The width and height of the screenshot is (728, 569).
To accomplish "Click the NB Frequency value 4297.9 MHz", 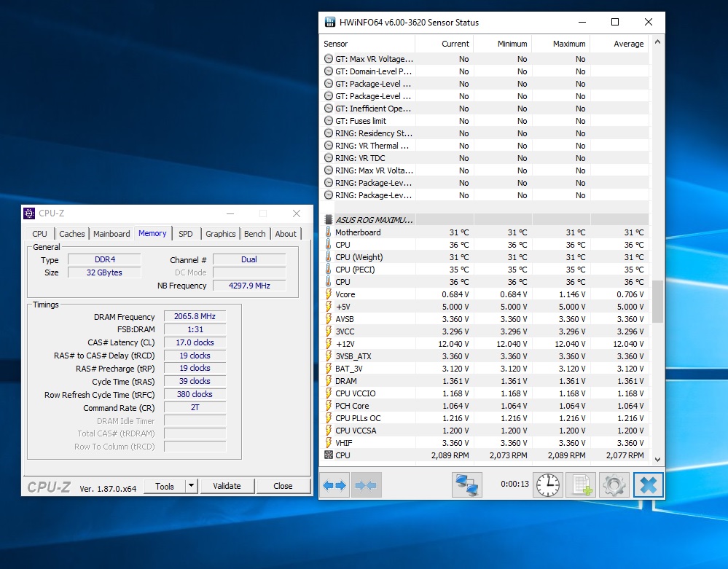I will click(249, 286).
